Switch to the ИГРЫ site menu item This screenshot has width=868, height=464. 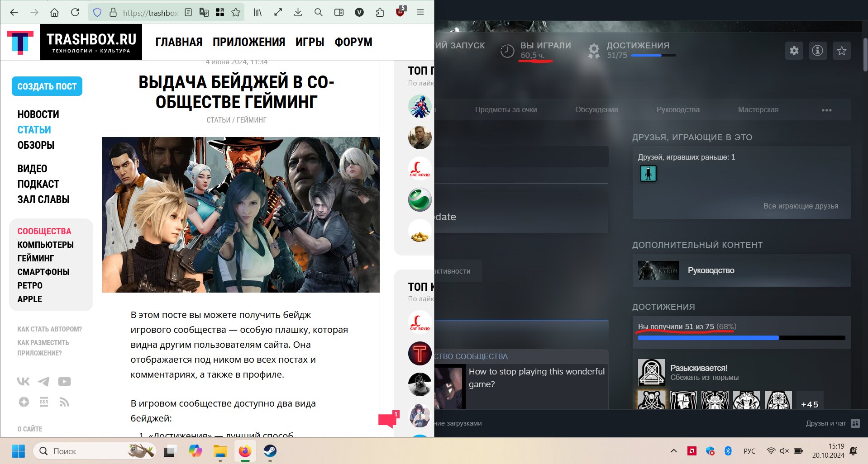pos(310,42)
